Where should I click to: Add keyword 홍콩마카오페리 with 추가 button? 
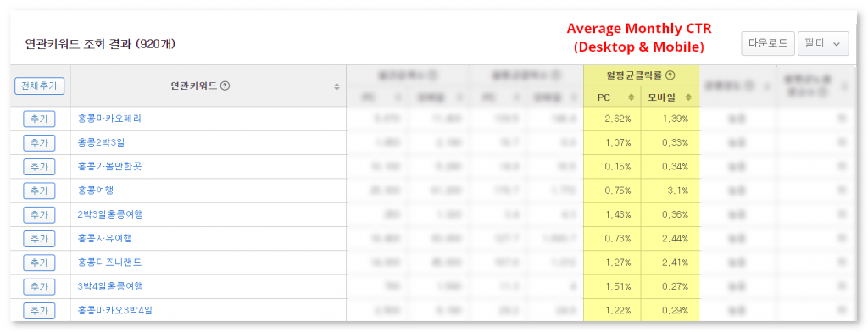tap(39, 119)
